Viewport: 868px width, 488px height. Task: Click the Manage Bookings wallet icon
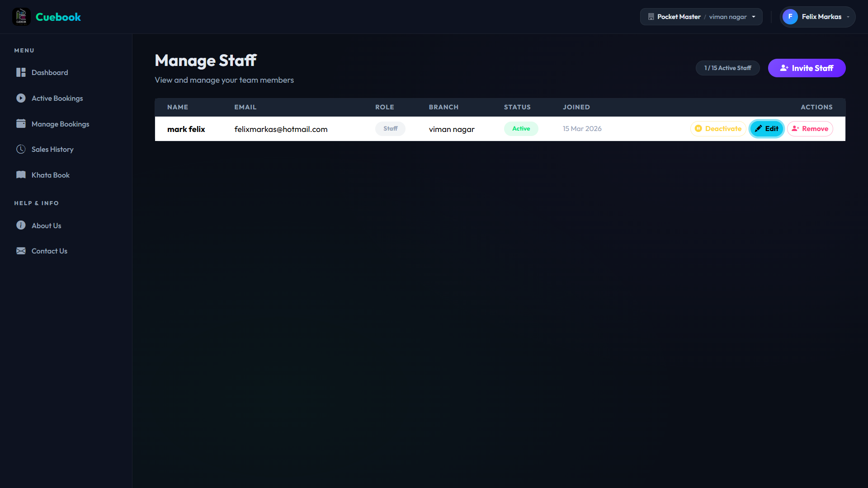pyautogui.click(x=21, y=123)
